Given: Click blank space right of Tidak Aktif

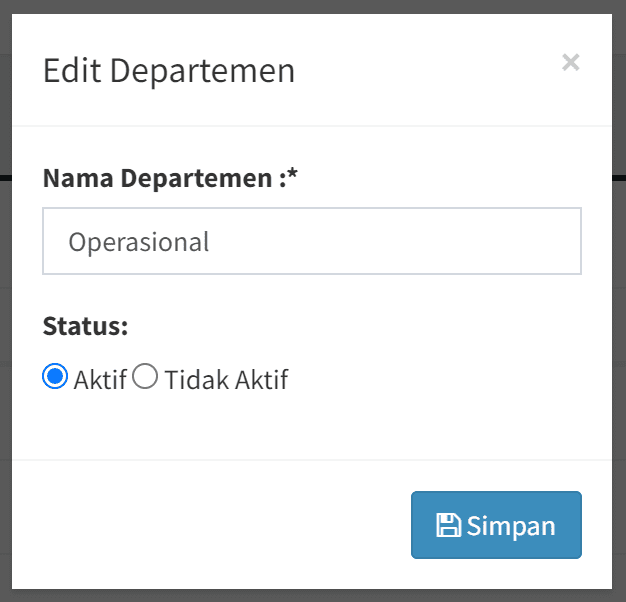Looking at the screenshot, I should pos(440,380).
